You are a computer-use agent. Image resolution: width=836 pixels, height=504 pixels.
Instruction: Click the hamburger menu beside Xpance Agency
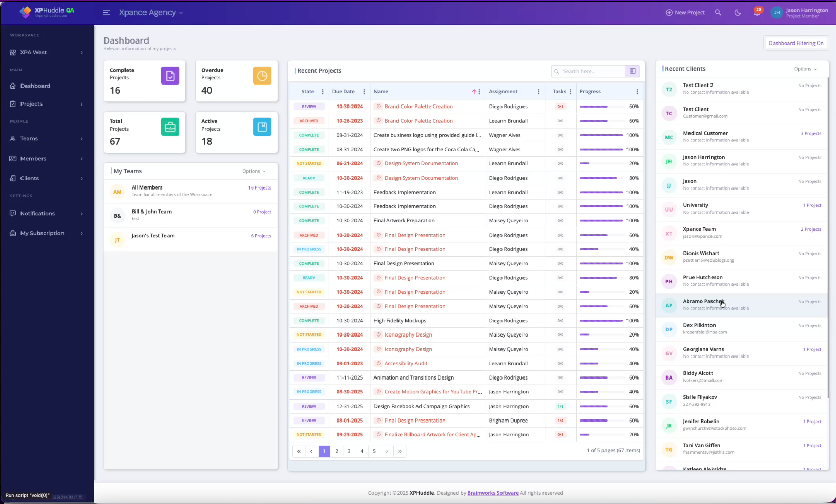(x=106, y=12)
